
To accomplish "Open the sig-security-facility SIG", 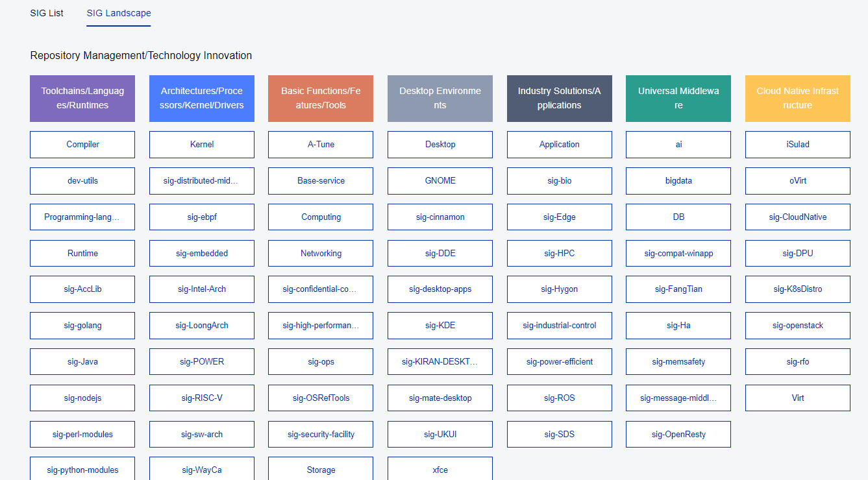I will [x=321, y=435].
